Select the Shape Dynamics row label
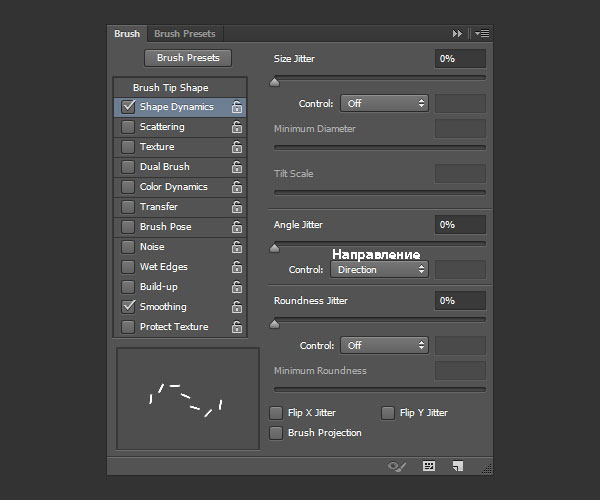This screenshot has width=600, height=500. click(177, 107)
